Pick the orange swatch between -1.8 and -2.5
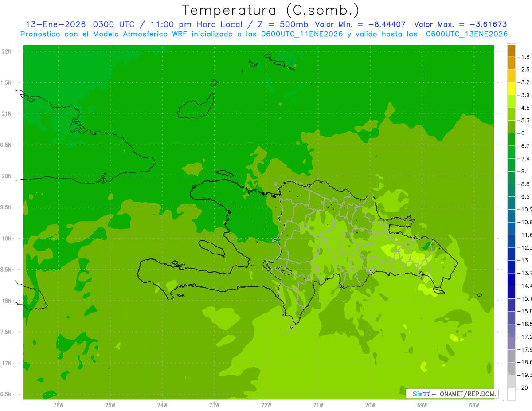 coord(511,63)
